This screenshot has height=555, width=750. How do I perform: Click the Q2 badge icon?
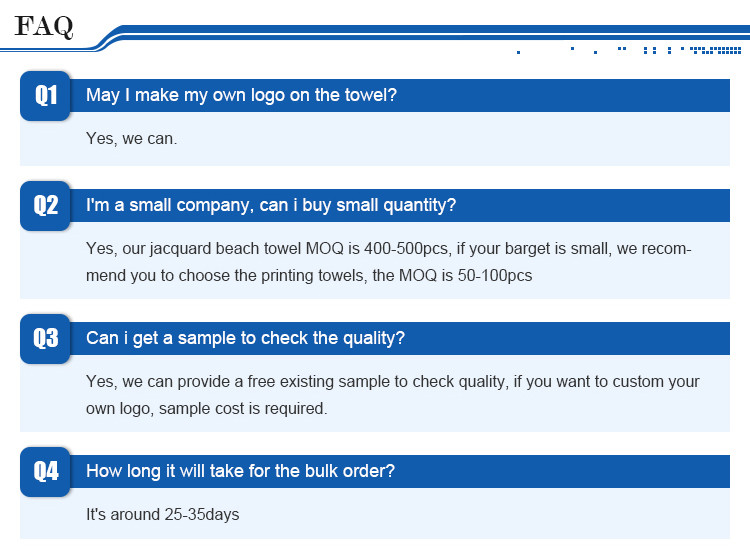coord(45,206)
